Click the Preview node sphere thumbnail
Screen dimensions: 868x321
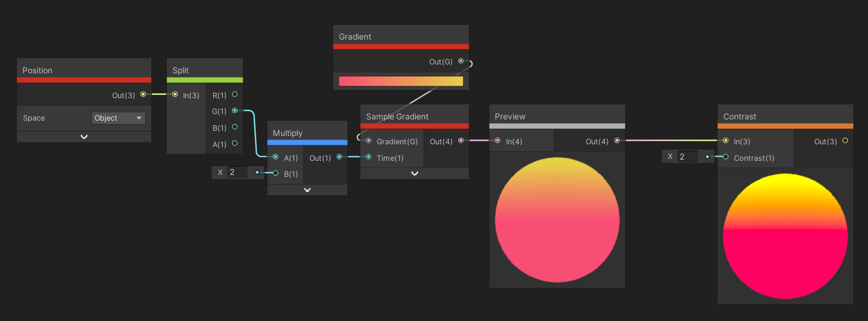pyautogui.click(x=557, y=220)
